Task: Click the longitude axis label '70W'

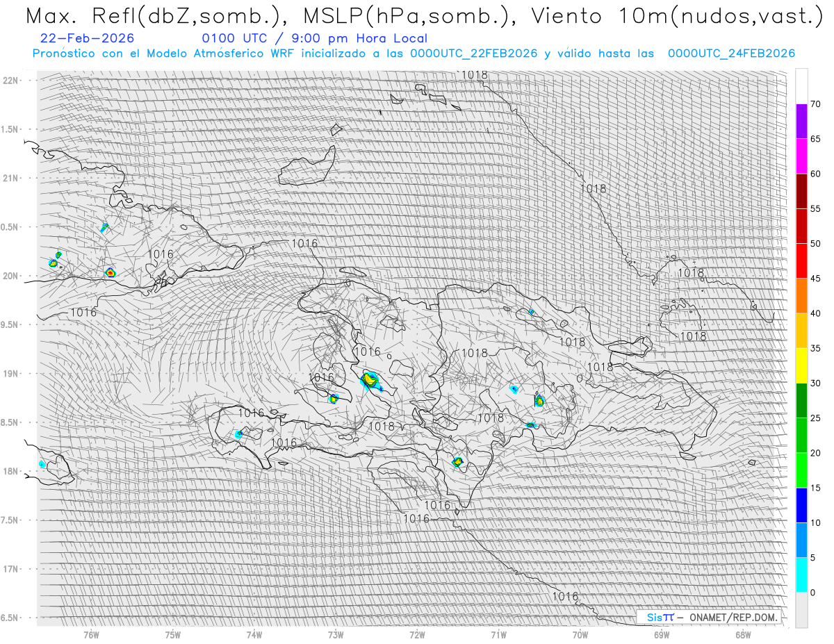Action: coord(580,636)
